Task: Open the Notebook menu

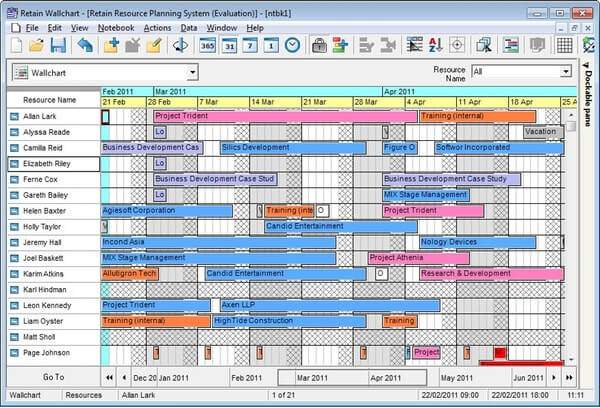Action: (x=116, y=28)
